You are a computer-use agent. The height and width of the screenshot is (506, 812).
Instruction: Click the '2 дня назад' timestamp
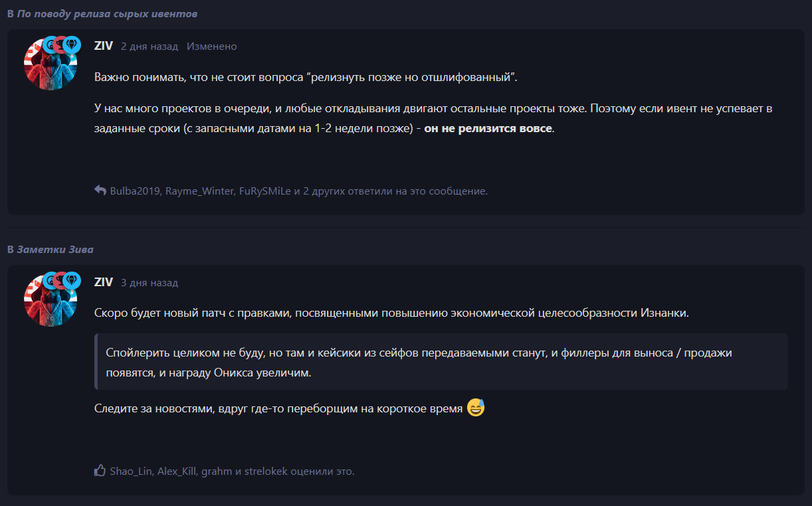[150, 46]
